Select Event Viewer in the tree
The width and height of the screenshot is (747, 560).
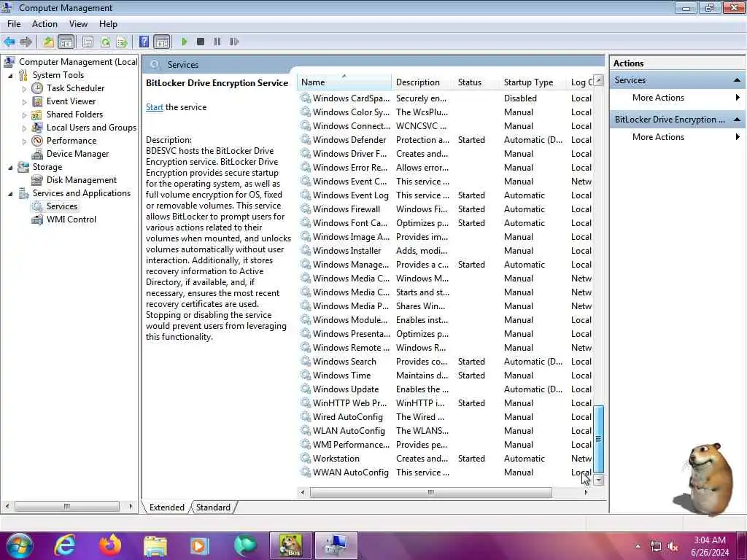pyautogui.click(x=71, y=101)
